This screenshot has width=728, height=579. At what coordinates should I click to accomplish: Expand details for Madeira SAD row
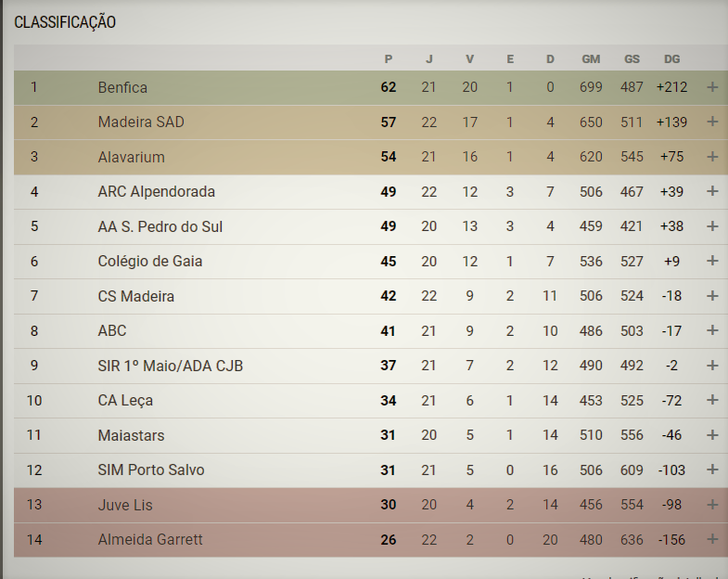(712, 122)
